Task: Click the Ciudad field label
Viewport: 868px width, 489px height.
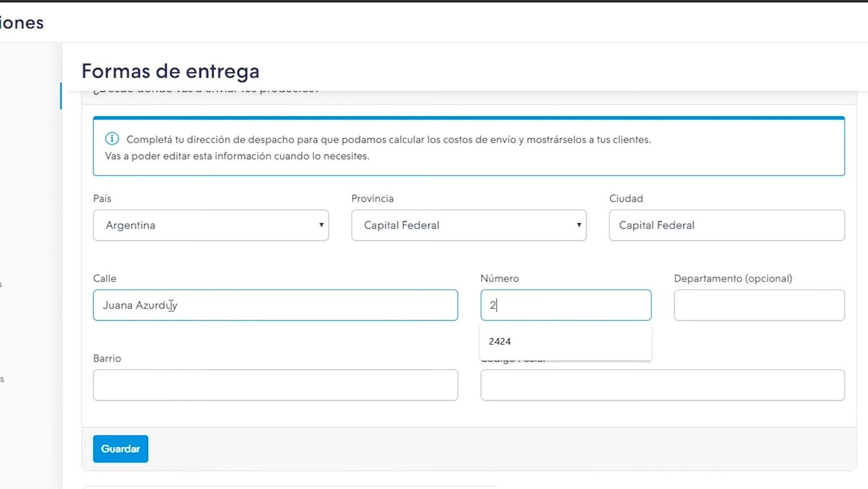Action: click(626, 199)
